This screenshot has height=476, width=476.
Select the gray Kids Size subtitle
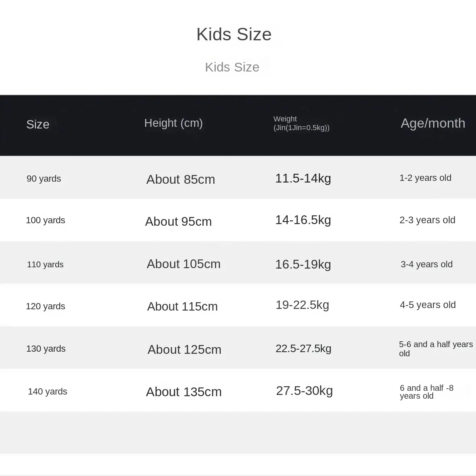coord(232,67)
